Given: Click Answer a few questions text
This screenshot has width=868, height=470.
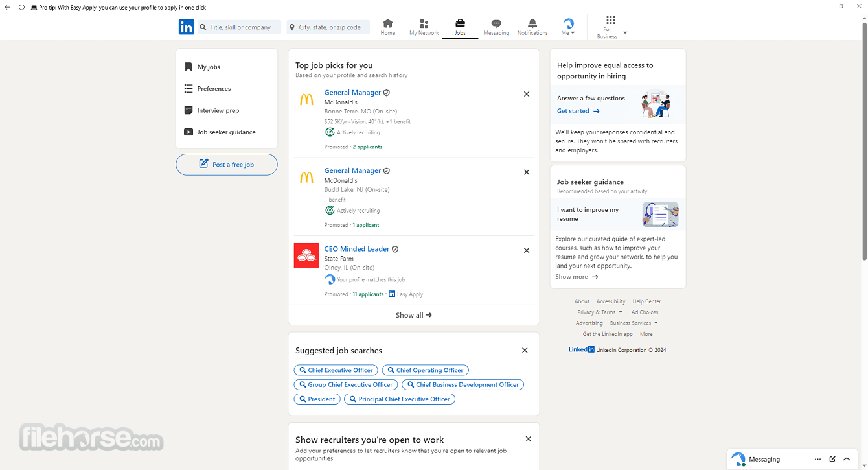Looking at the screenshot, I should [x=591, y=99].
